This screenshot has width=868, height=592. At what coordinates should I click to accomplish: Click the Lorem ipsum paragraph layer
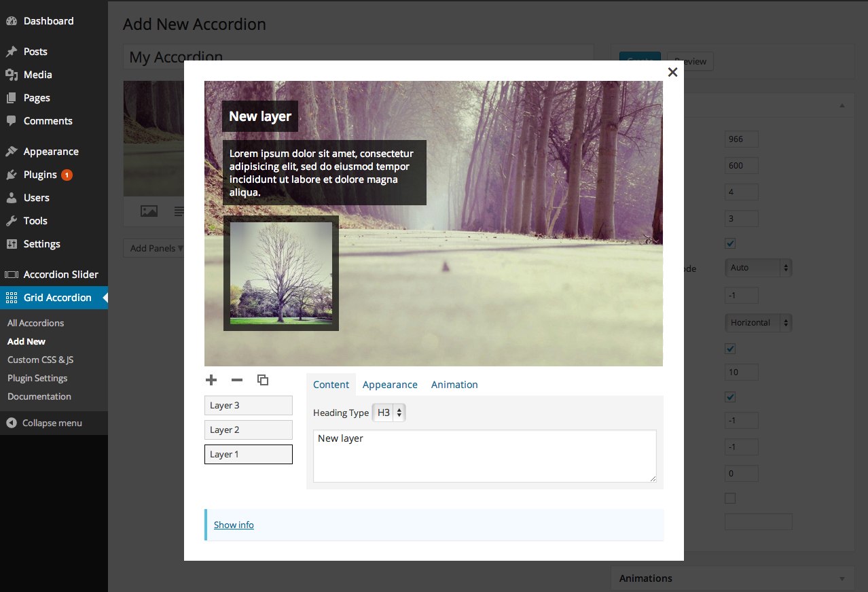[x=325, y=173]
